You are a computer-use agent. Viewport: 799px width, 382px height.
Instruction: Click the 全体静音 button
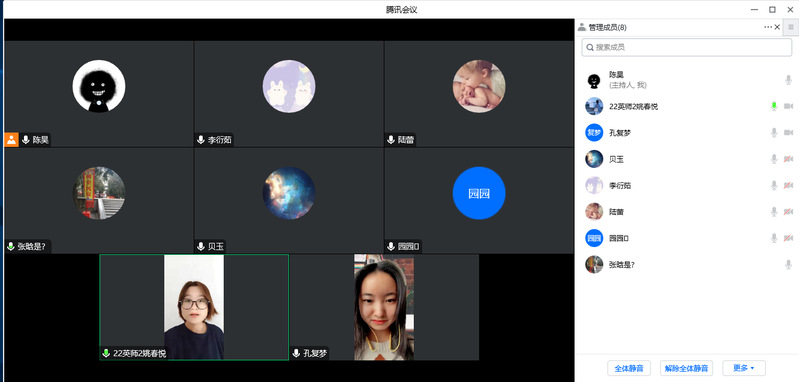coord(629,368)
